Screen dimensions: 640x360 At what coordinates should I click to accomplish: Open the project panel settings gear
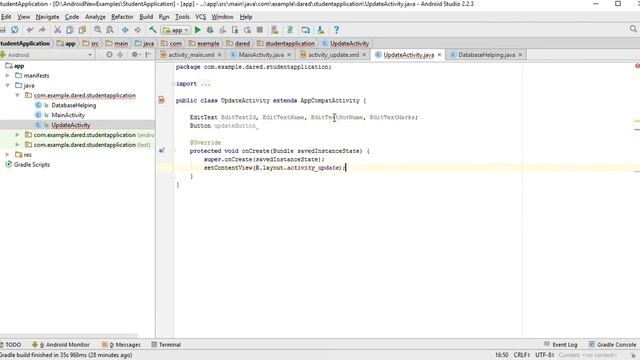[135, 54]
